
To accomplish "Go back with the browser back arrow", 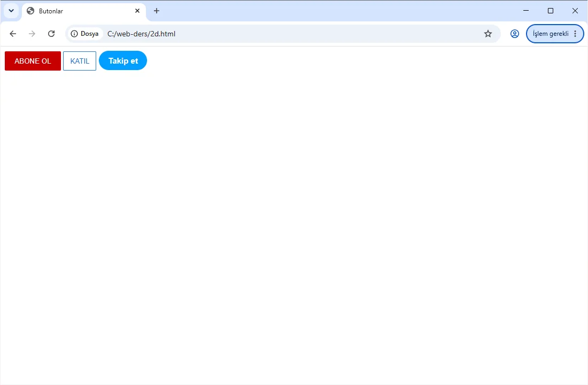I will pos(13,34).
